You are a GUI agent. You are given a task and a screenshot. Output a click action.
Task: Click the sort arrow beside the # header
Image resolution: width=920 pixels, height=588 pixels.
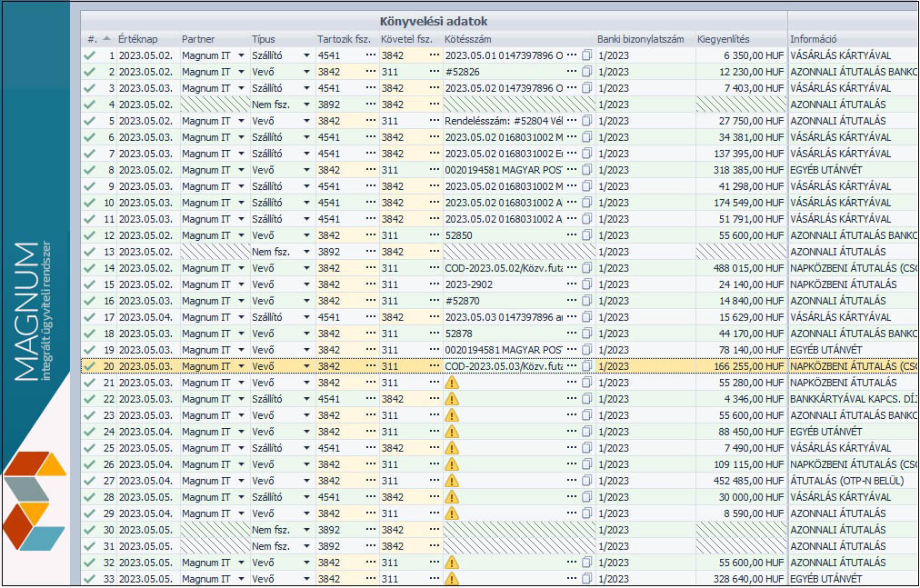click(106, 39)
